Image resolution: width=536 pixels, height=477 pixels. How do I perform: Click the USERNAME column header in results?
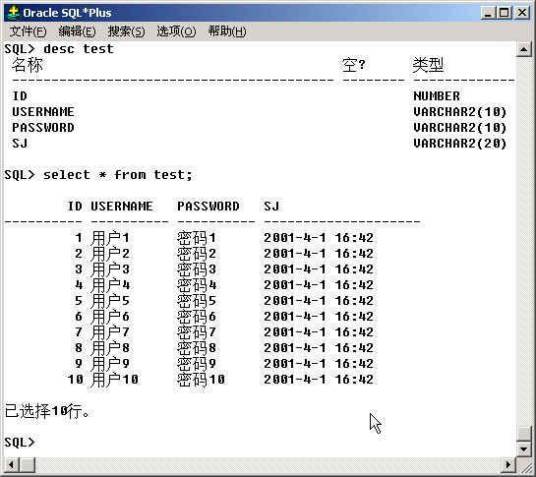click(122, 206)
